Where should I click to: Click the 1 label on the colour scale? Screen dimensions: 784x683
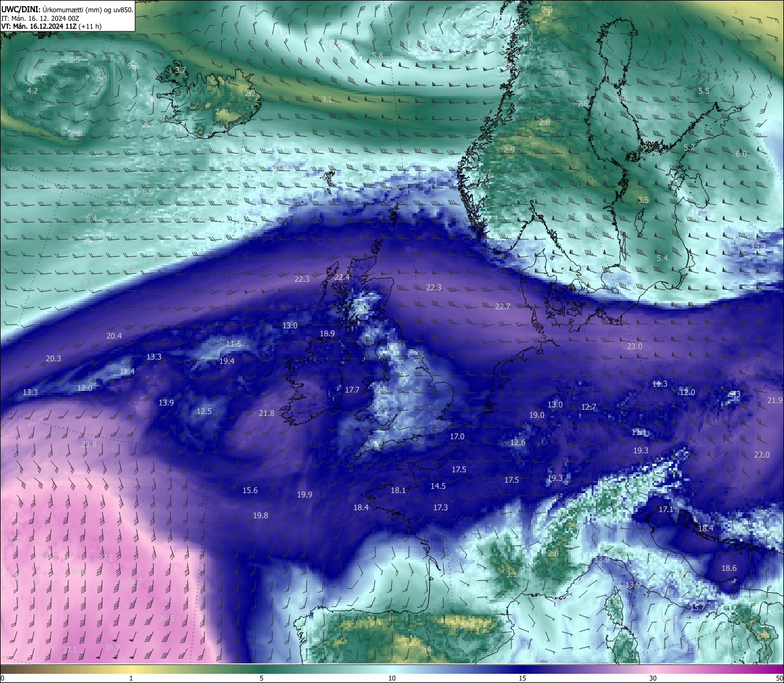[131, 678]
